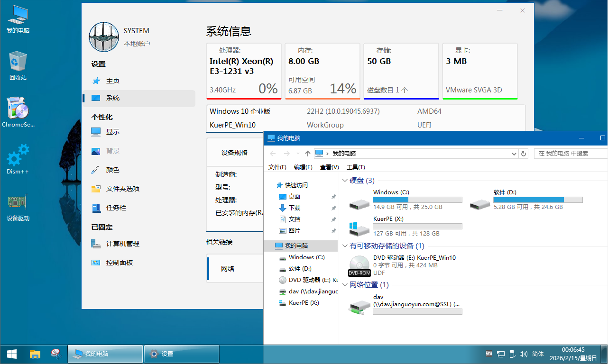The image size is (608, 364).
Task: Open 控制面板 from the settings sidebar
Action: 119,263
